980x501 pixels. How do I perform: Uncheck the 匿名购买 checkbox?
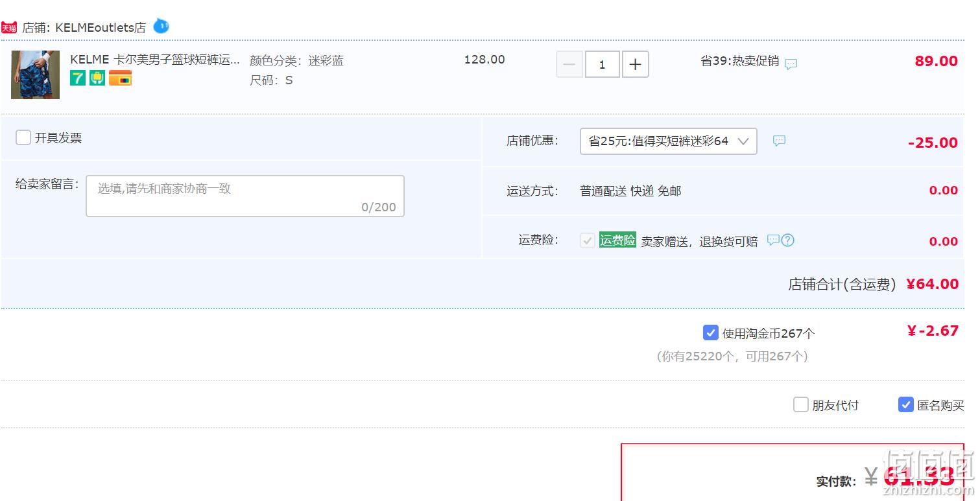[x=906, y=405]
